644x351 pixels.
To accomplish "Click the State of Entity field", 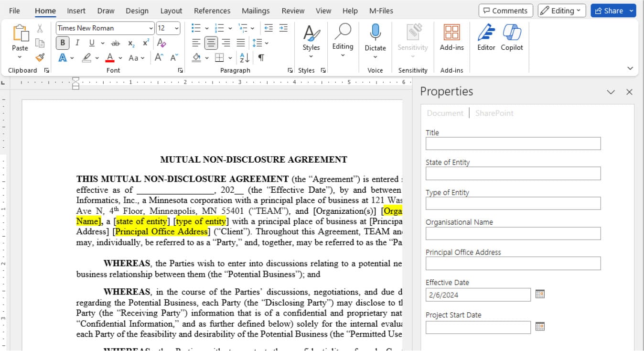I will click(x=513, y=174).
